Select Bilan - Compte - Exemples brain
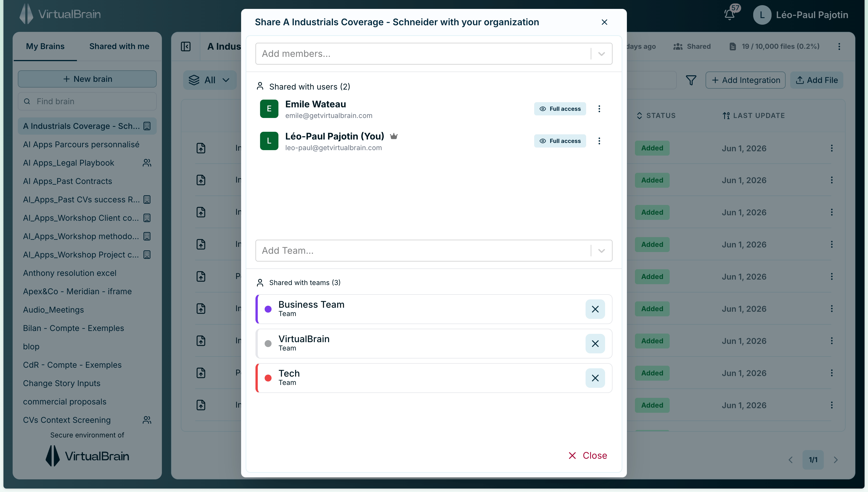This screenshot has height=492, width=868. coord(87,328)
